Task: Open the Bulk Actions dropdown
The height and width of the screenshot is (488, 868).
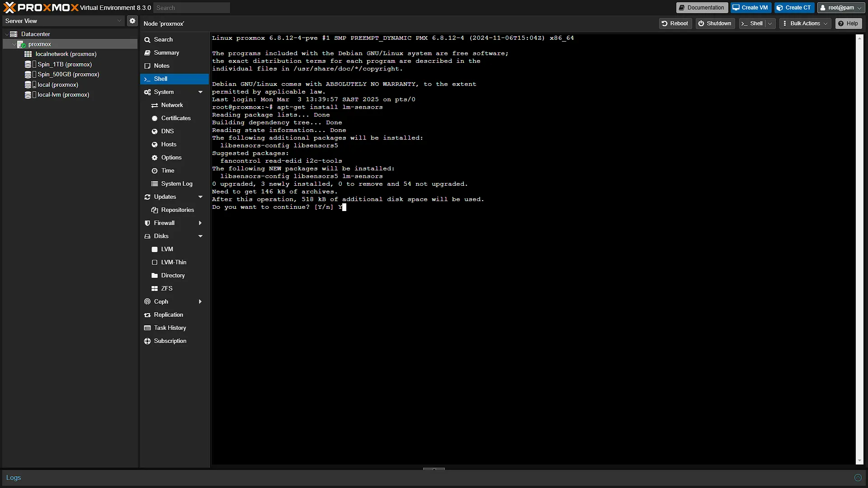Action: click(x=806, y=23)
